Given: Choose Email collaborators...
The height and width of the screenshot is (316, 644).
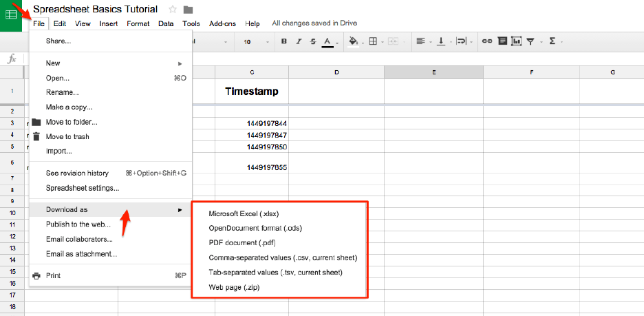Looking at the screenshot, I should [111, 239].
